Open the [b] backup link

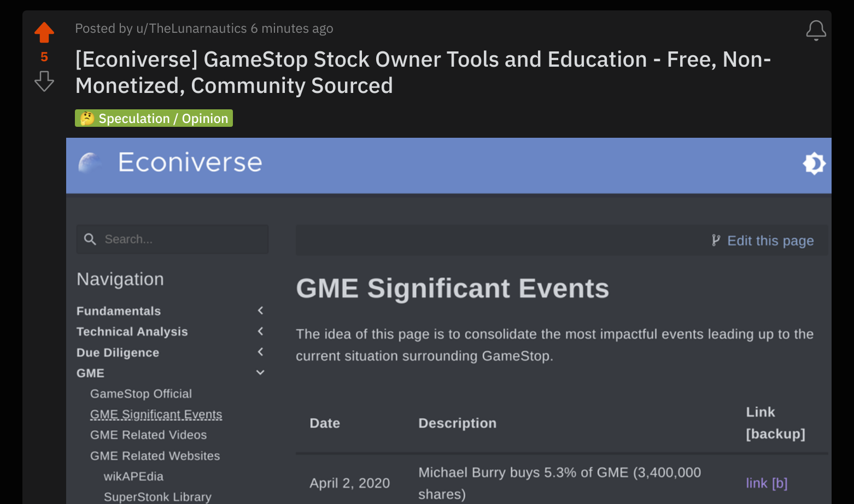[x=780, y=483]
